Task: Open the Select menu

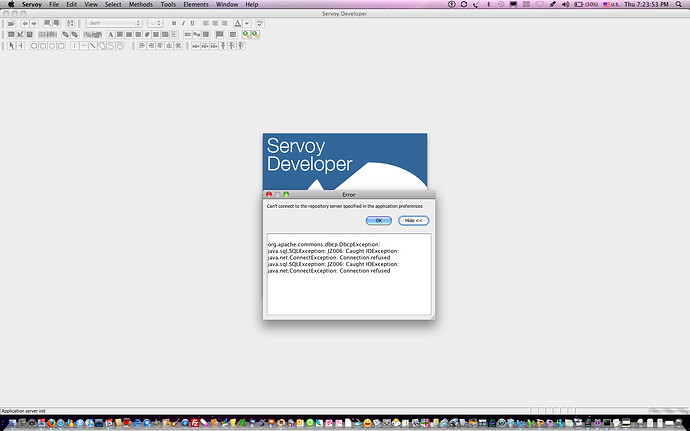Action: click(113, 4)
